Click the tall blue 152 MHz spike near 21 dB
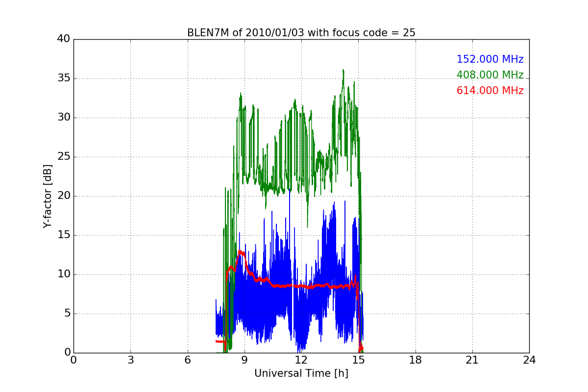 click(x=290, y=190)
